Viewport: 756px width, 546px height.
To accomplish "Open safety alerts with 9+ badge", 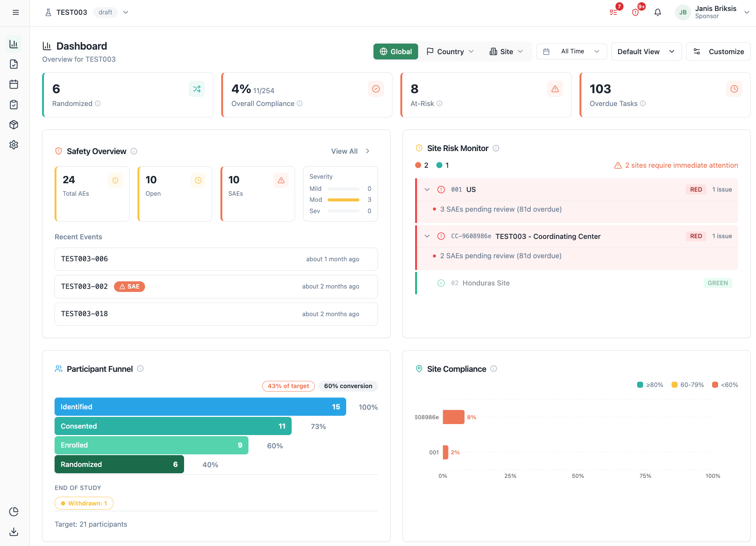I will (x=636, y=12).
